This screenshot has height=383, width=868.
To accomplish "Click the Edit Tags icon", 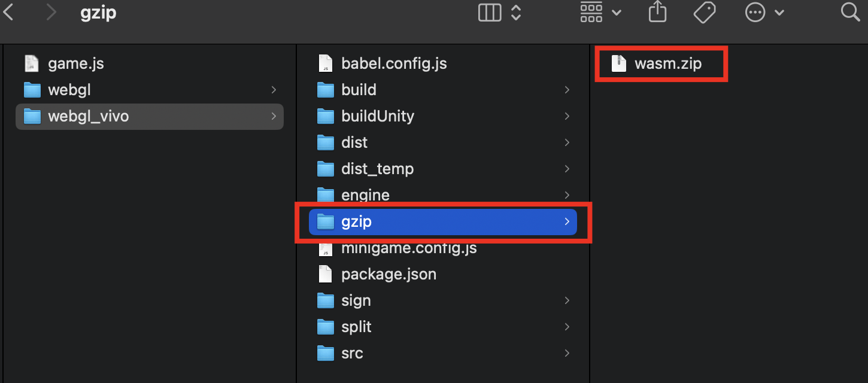I will click(705, 13).
